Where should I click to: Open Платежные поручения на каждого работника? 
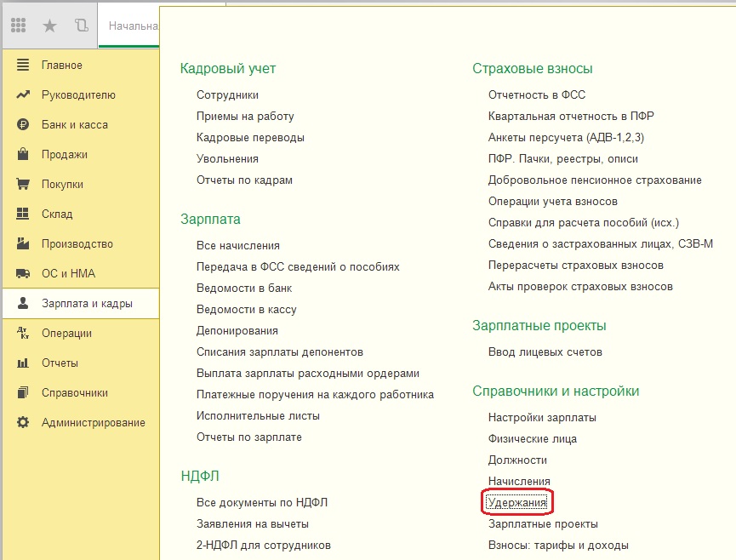[315, 395]
